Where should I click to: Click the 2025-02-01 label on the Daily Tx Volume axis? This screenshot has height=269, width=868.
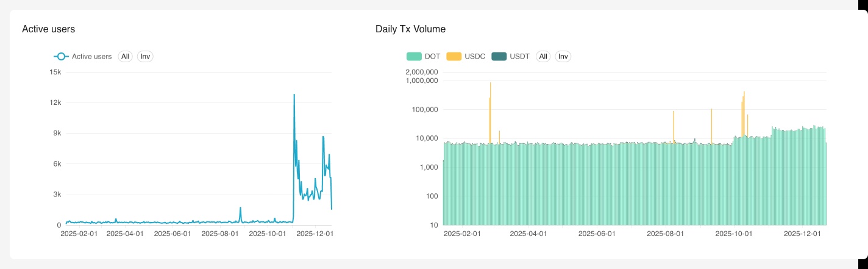(462, 233)
